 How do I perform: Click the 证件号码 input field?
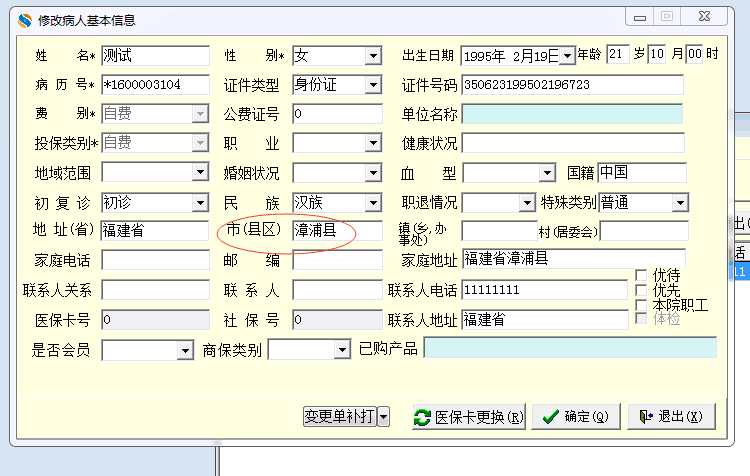(x=573, y=85)
